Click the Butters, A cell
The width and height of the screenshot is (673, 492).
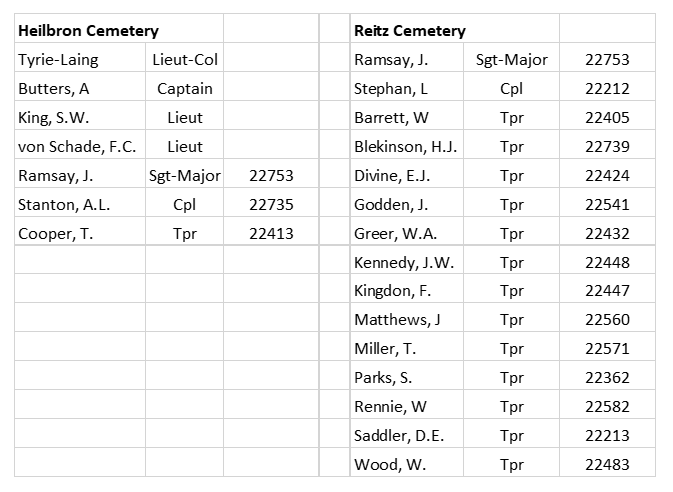pos(80,86)
